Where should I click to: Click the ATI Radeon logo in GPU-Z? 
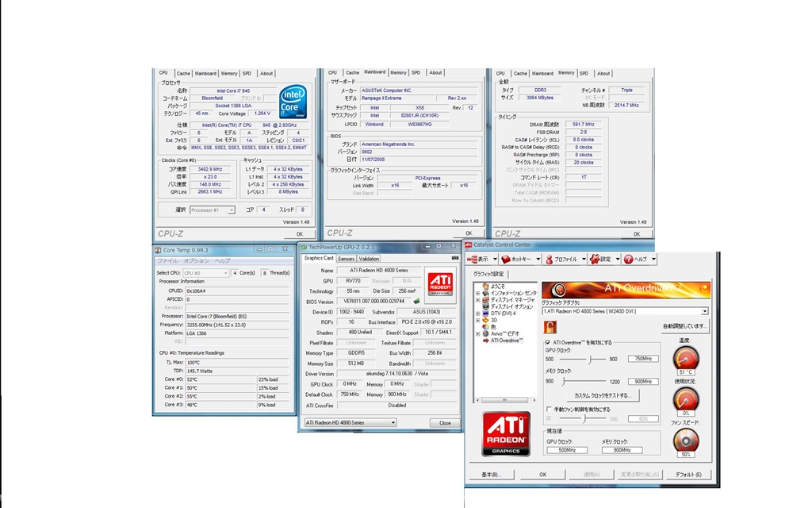click(x=440, y=285)
